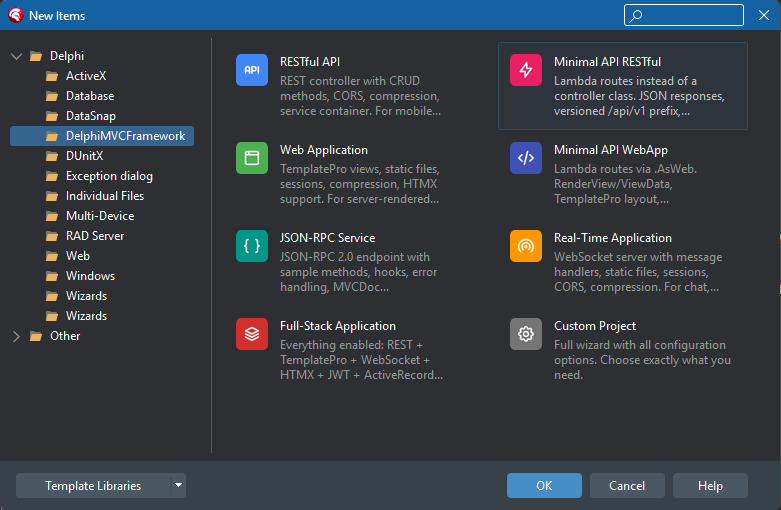Click description starting 'Everything enabled: REST +'
The image size is (781, 510).
point(361,360)
